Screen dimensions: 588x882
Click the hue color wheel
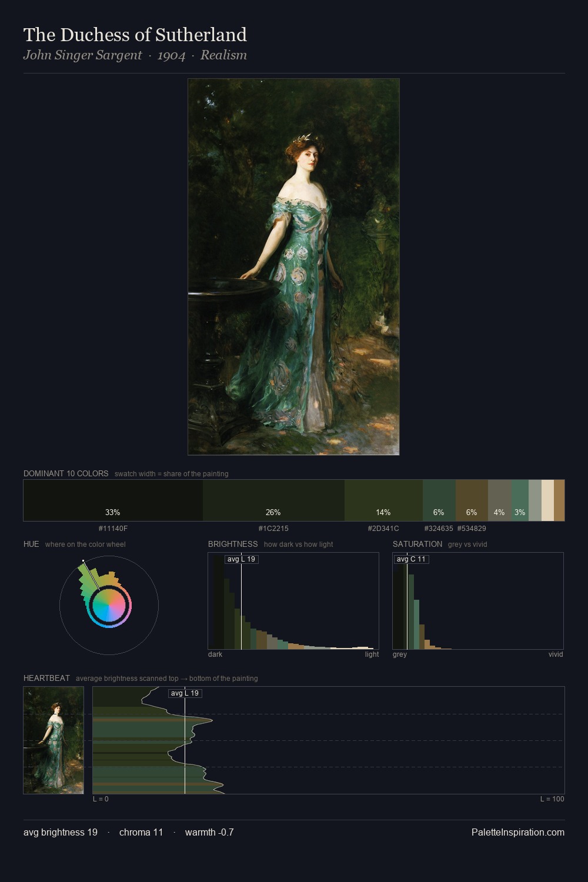[109, 605]
